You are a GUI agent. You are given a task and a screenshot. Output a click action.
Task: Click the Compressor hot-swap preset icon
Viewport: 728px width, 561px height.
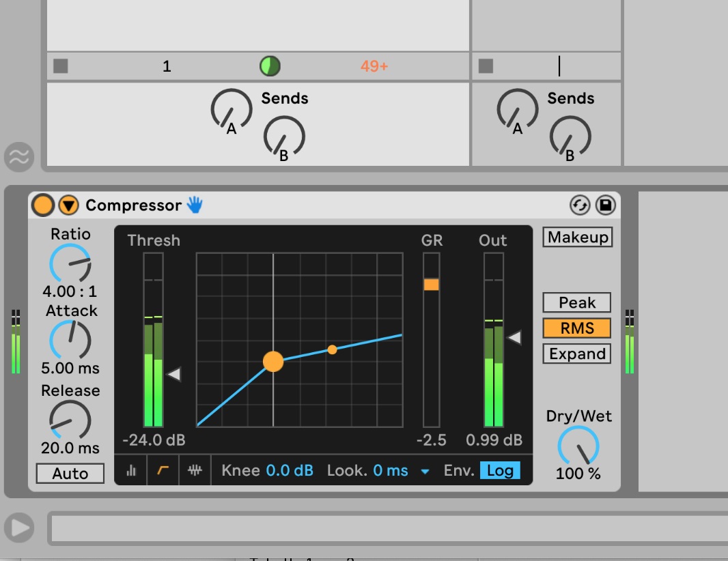click(x=580, y=205)
